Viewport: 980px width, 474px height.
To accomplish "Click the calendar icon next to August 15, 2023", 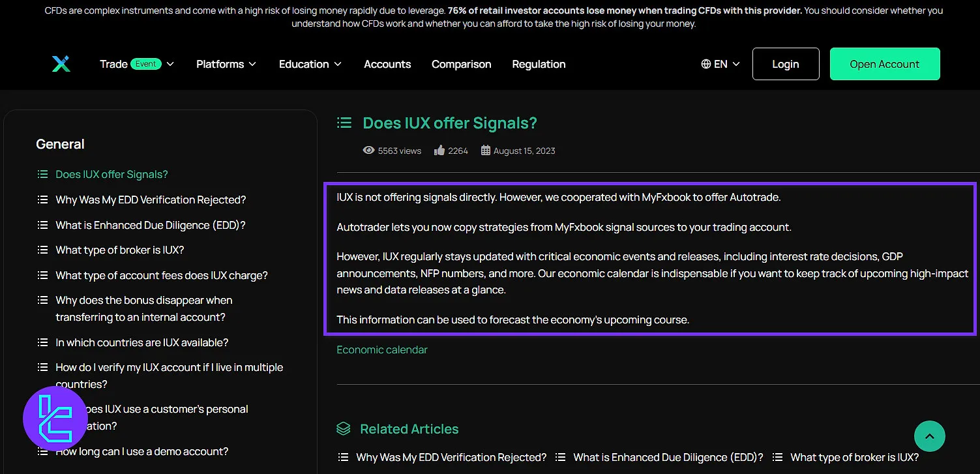I will pos(485,150).
